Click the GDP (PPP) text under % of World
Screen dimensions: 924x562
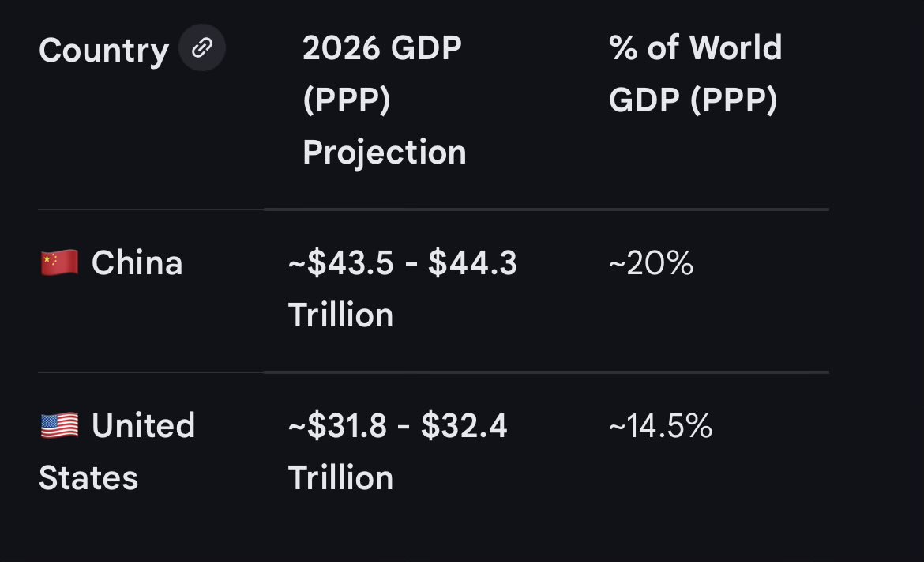tap(693, 100)
